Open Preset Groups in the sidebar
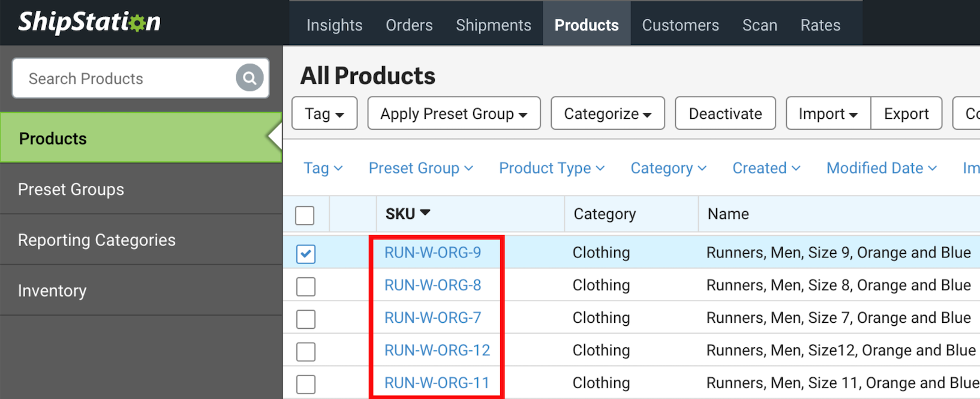Viewport: 980px width, 399px height. 71,190
